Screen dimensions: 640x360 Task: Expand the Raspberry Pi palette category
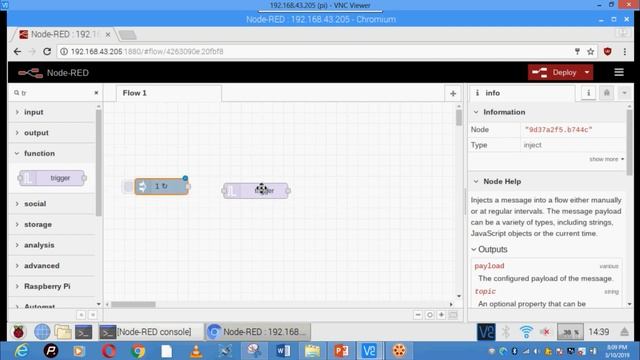click(x=53, y=287)
